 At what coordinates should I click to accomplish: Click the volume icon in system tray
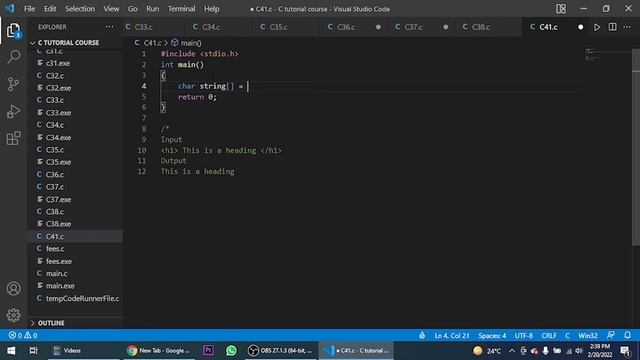(579, 351)
